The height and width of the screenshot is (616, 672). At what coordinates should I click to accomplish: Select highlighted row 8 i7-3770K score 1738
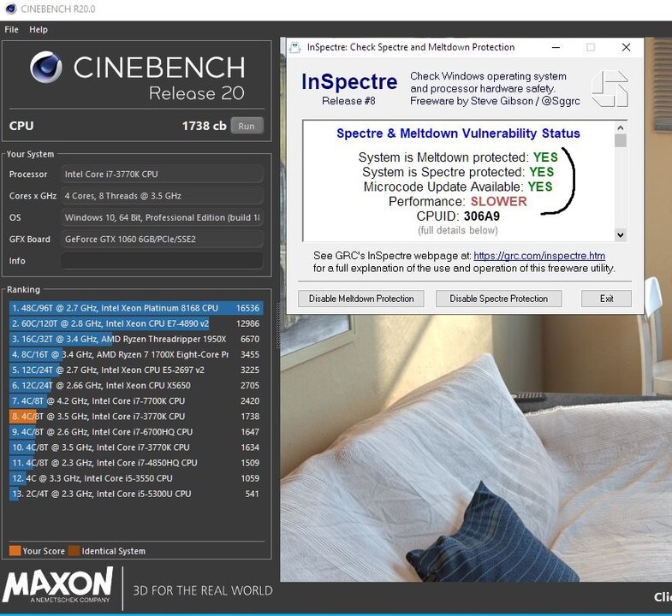coord(136,416)
